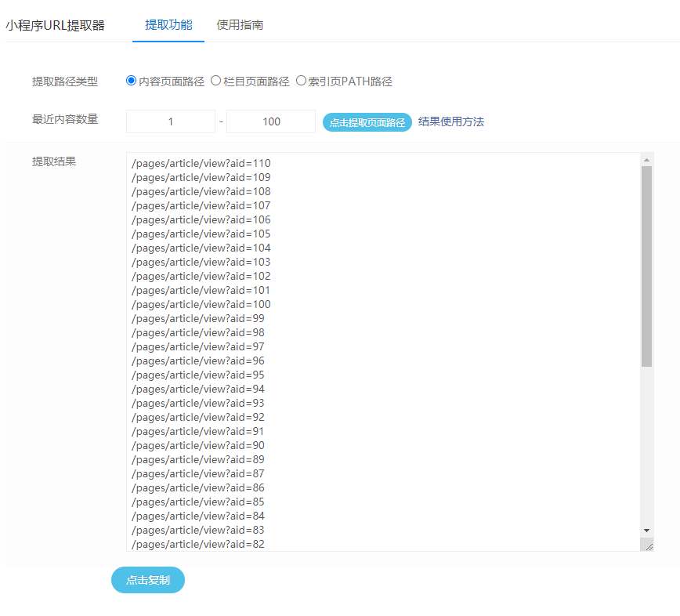Focus the start number field showing 1
The height and width of the screenshot is (616, 680).
[171, 121]
